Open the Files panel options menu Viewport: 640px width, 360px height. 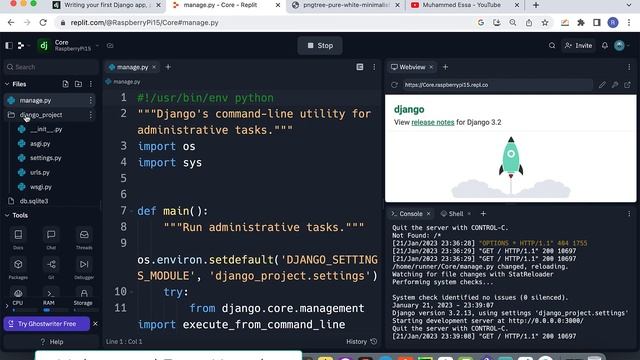point(91,84)
